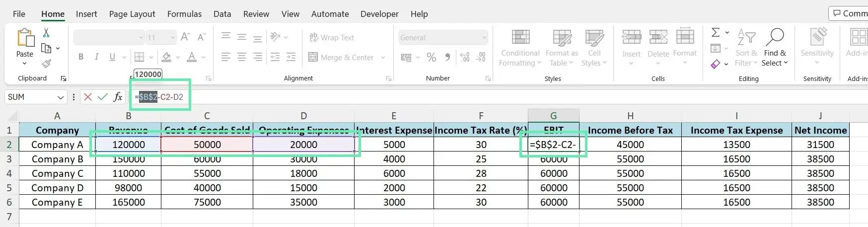
Task: Cancel the formula entry with X
Action: 88,97
